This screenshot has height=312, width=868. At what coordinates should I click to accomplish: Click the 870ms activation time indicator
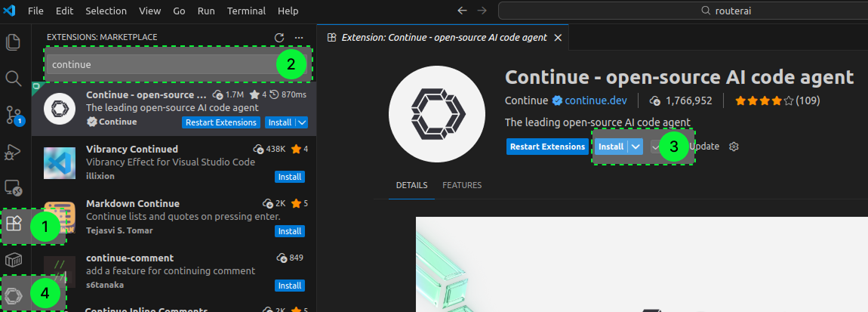tap(288, 94)
